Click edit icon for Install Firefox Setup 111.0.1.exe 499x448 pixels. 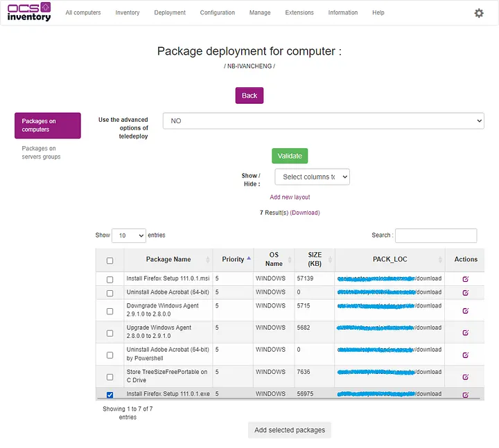[x=465, y=395]
